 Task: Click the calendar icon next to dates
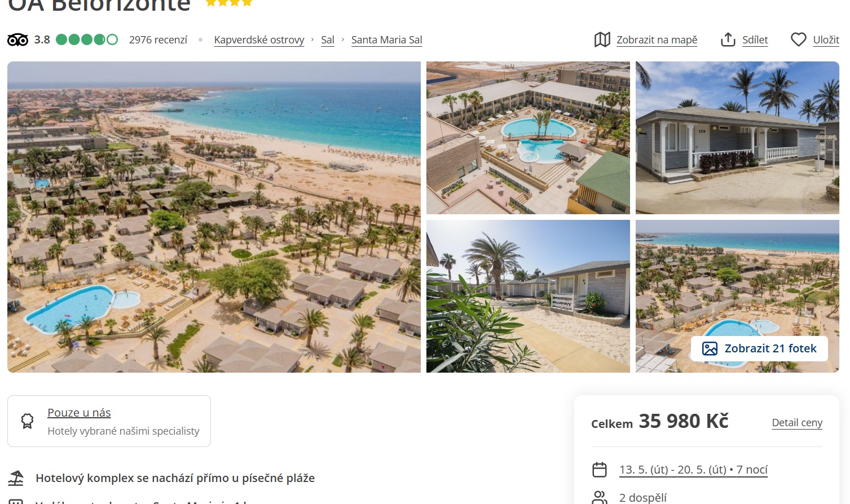[600, 470]
